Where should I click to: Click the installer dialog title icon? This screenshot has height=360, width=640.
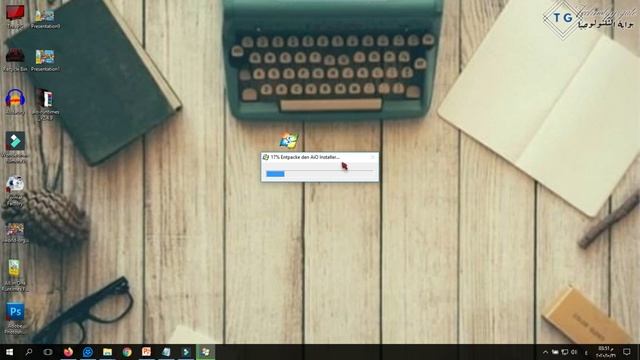pyautogui.click(x=266, y=157)
